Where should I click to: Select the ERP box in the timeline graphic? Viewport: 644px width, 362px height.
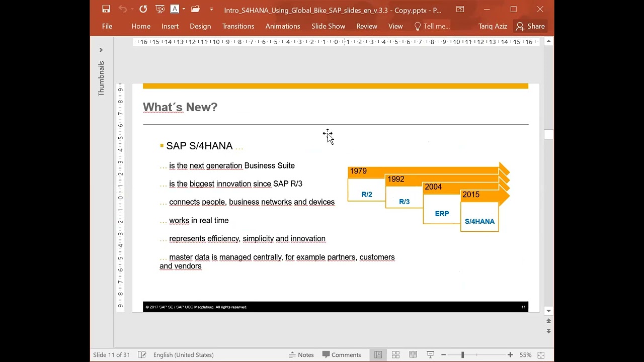click(x=442, y=210)
